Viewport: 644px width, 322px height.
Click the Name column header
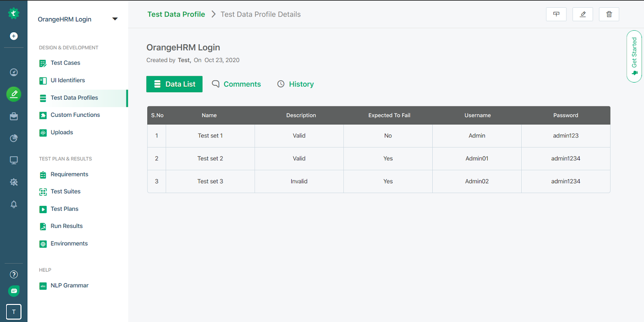click(x=209, y=115)
